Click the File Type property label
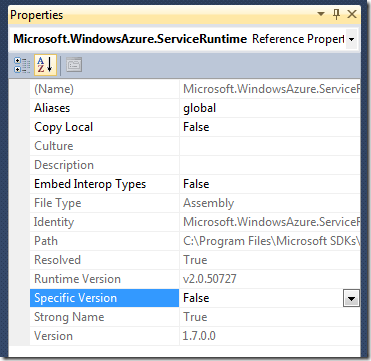The image size is (371, 361). pyautogui.click(x=58, y=203)
